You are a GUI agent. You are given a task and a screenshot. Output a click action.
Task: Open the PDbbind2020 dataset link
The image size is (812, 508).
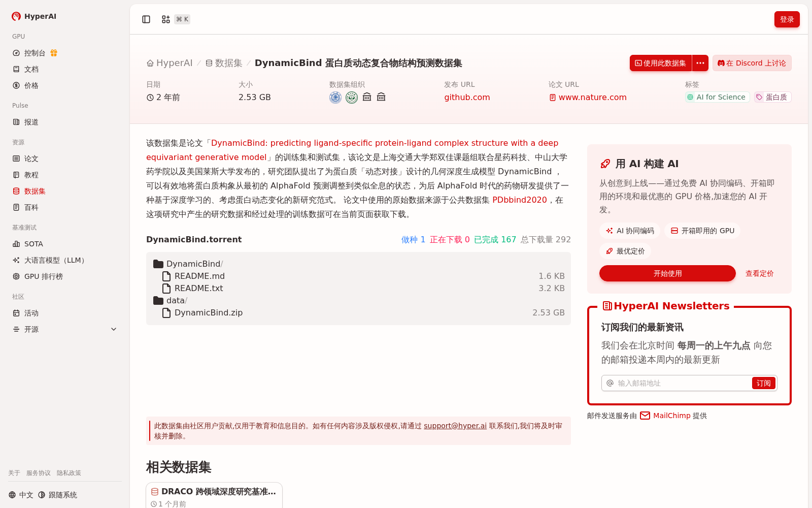click(520, 200)
